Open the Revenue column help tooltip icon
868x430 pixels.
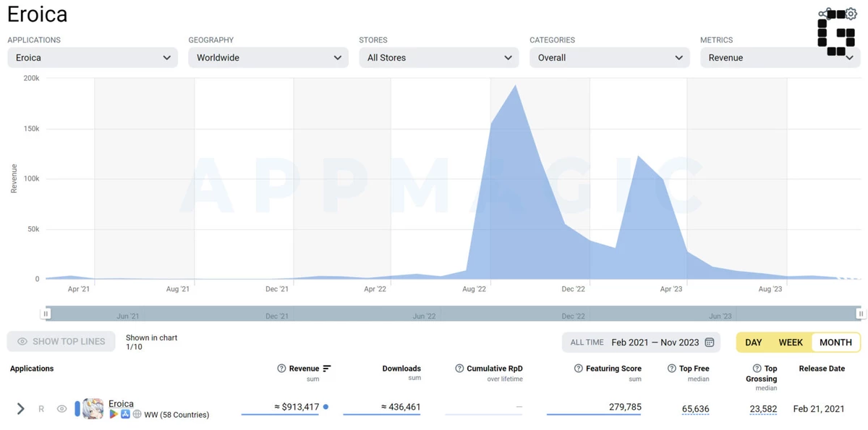(281, 369)
